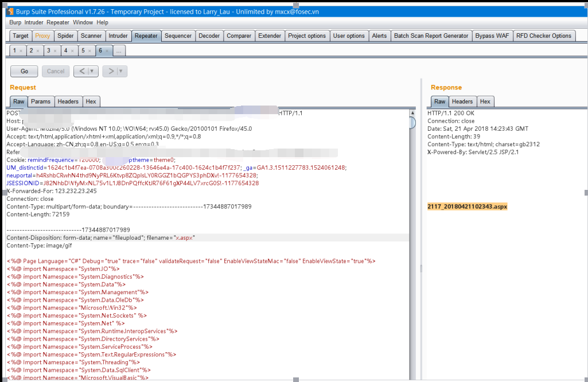The width and height of the screenshot is (588, 382).
Task: Click the 'Content-Type: image/gif' request line
Action: [x=39, y=245]
